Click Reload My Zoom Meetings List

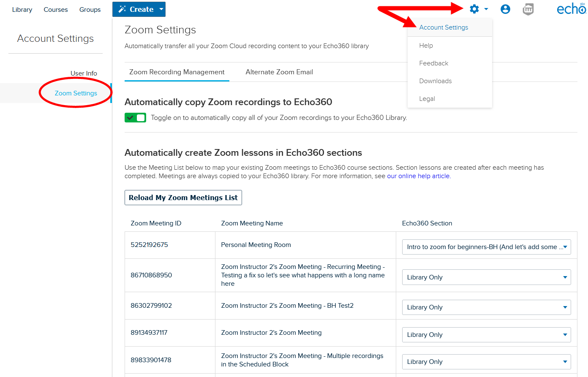[183, 198]
